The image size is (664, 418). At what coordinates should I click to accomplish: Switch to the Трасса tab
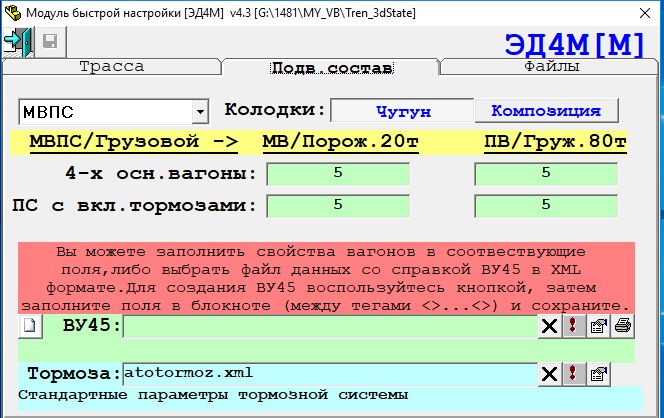pyautogui.click(x=112, y=66)
